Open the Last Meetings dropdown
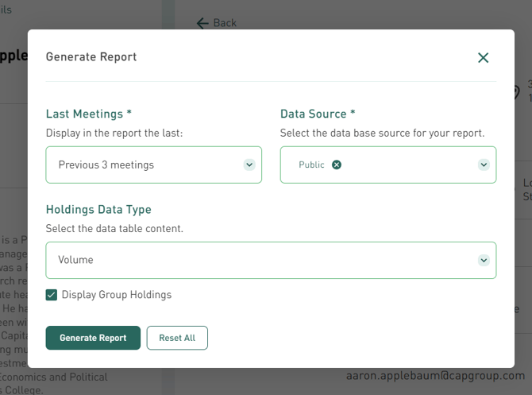The width and height of the screenshot is (532, 395). point(154,165)
